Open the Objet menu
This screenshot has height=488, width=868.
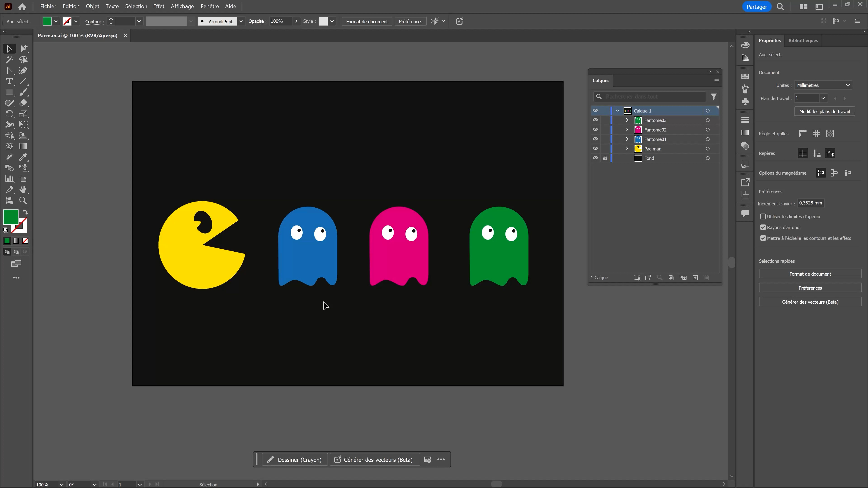tap(92, 6)
